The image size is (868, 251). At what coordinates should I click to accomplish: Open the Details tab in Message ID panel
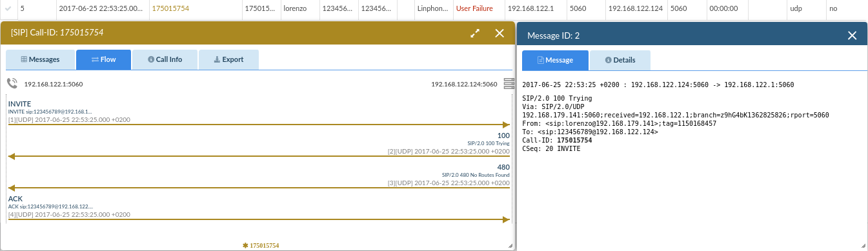tap(620, 60)
